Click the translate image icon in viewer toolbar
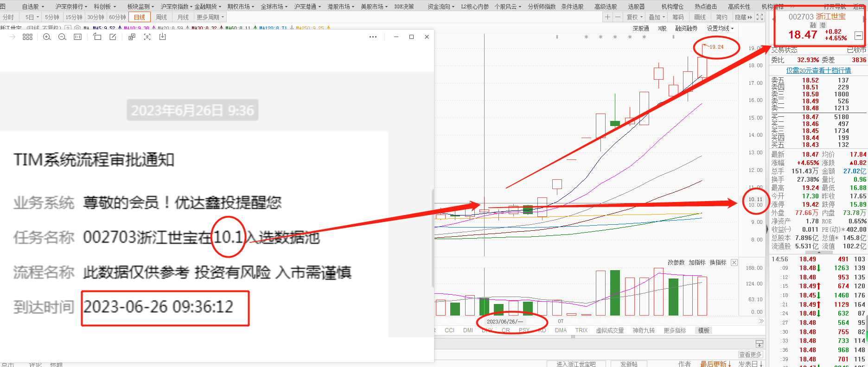This screenshot has height=367, width=868. 132,37
